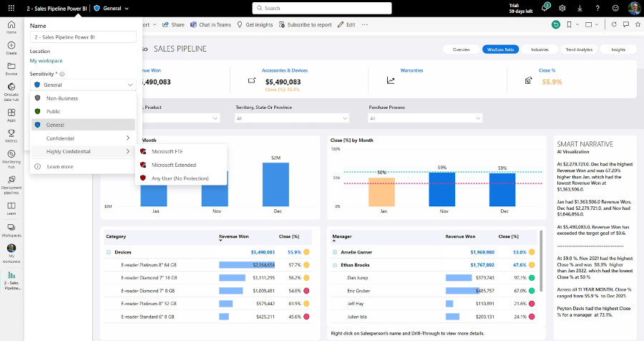Open Apps in the sidebar
Viewport: 644px width, 341px height.
click(x=11, y=115)
